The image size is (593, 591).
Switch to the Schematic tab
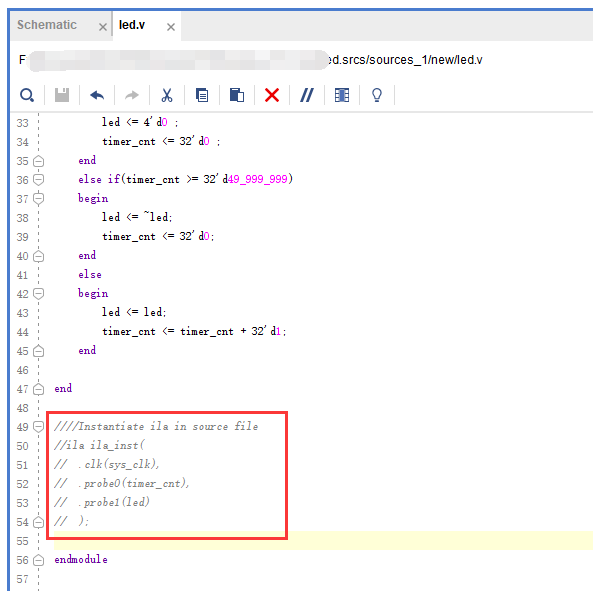[x=47, y=25]
